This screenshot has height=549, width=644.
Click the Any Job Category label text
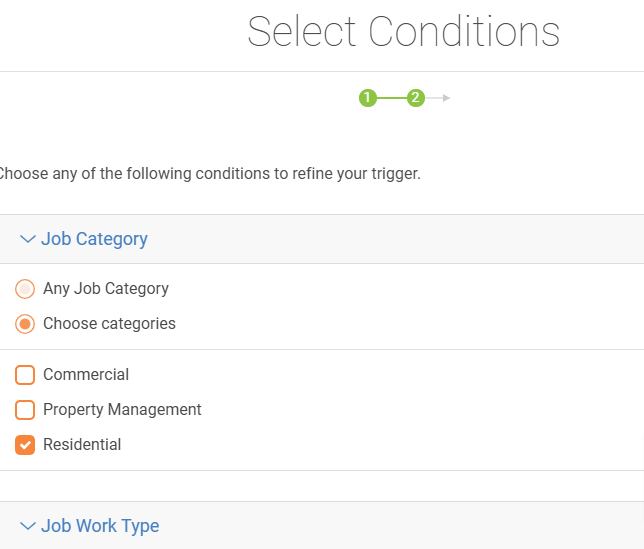click(x=106, y=289)
